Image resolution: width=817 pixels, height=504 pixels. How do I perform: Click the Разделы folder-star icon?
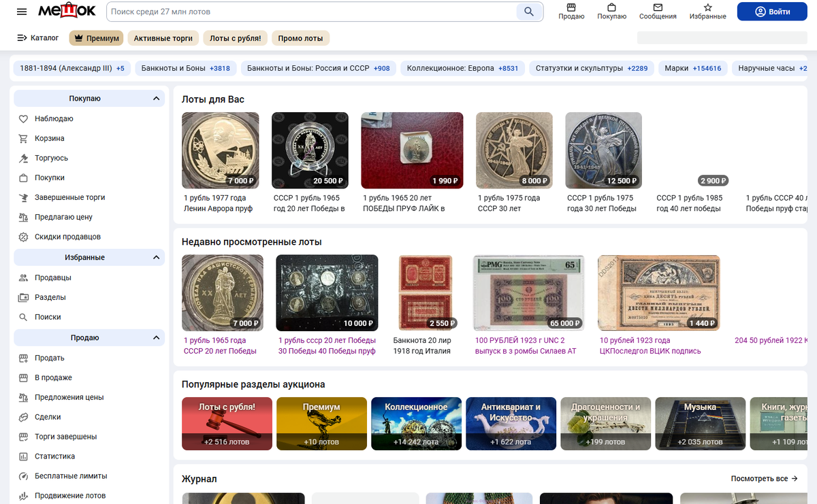[23, 298]
